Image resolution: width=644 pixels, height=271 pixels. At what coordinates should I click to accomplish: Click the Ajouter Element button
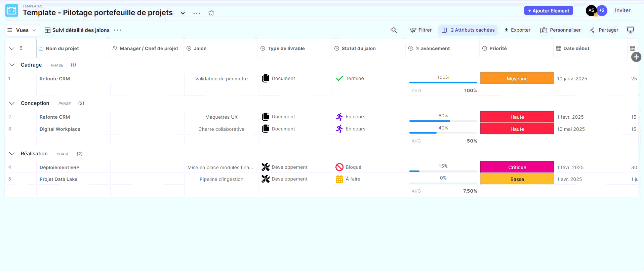548,11
